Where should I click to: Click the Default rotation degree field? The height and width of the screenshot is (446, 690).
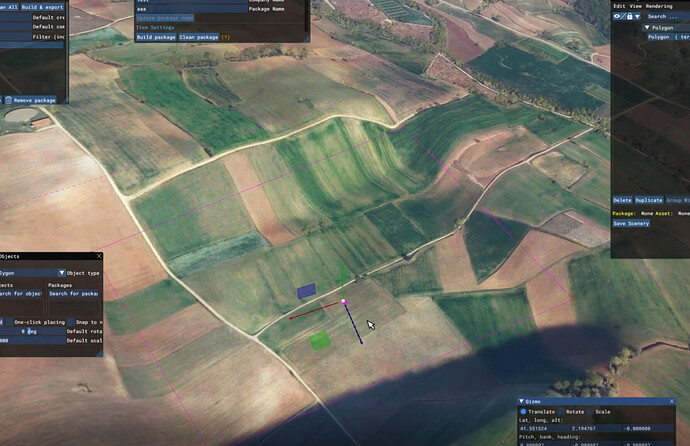pos(32,331)
